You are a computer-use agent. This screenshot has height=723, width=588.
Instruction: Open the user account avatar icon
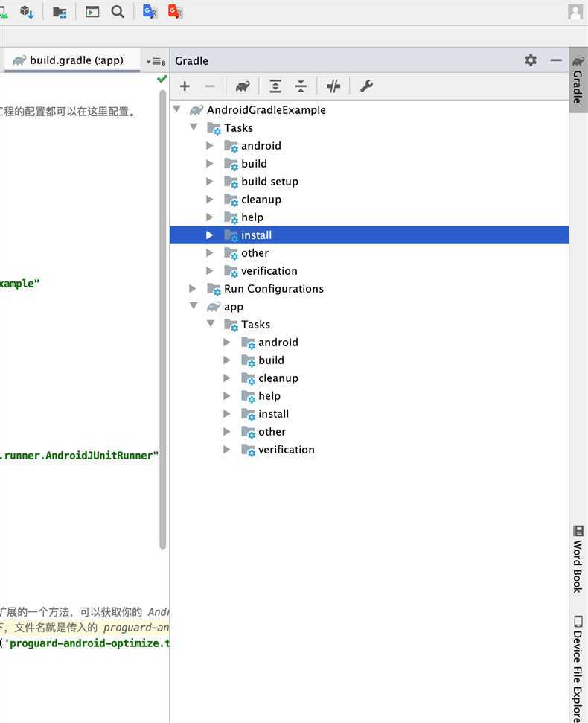point(575,12)
